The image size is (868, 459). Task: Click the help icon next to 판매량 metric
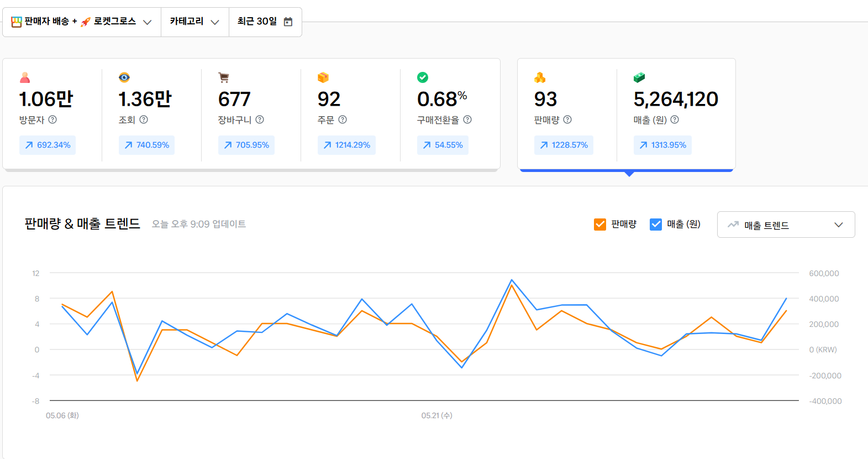point(567,119)
